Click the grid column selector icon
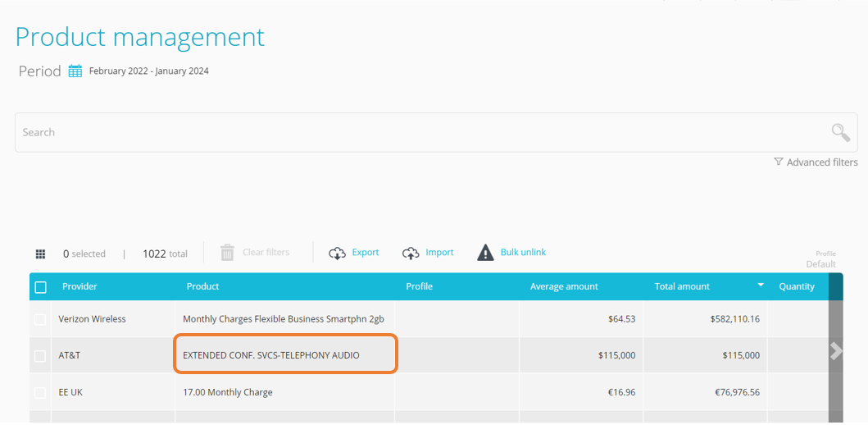 [x=40, y=254]
